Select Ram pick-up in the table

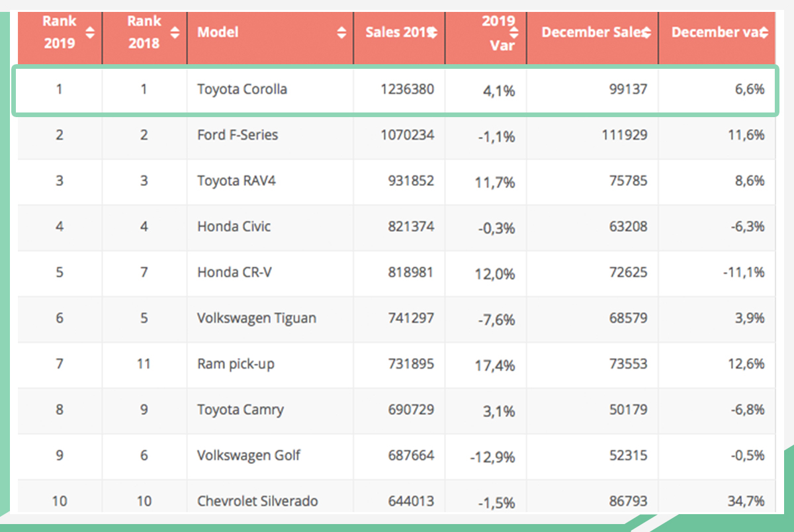pos(236,364)
